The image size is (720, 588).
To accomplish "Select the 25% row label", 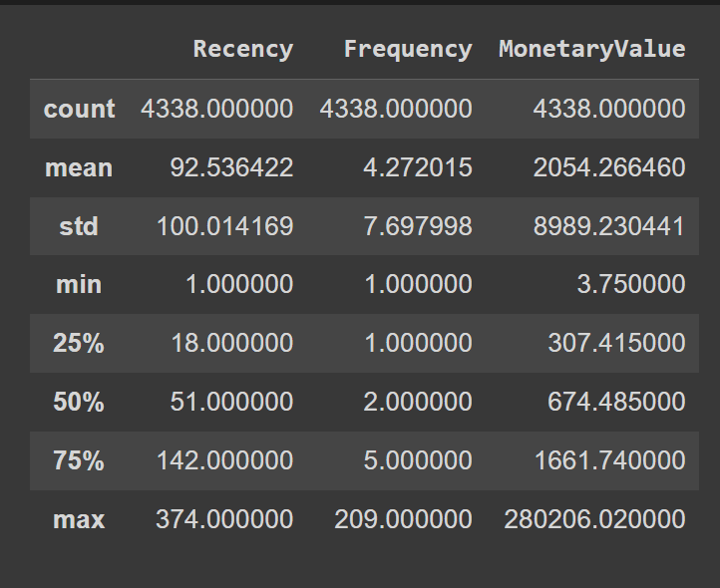I will pos(79,343).
